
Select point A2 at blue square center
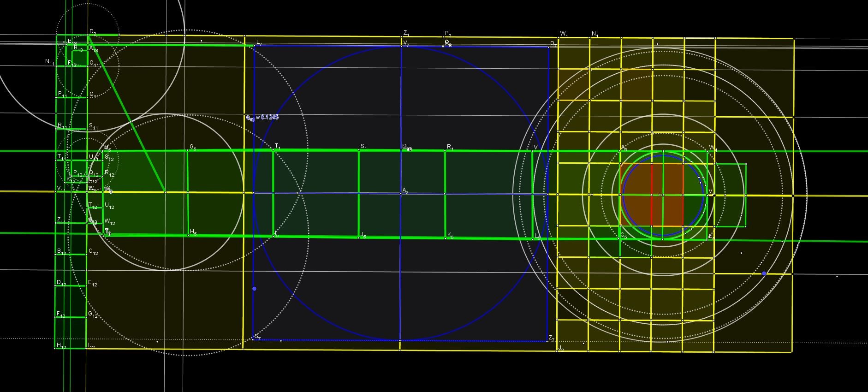(400, 193)
